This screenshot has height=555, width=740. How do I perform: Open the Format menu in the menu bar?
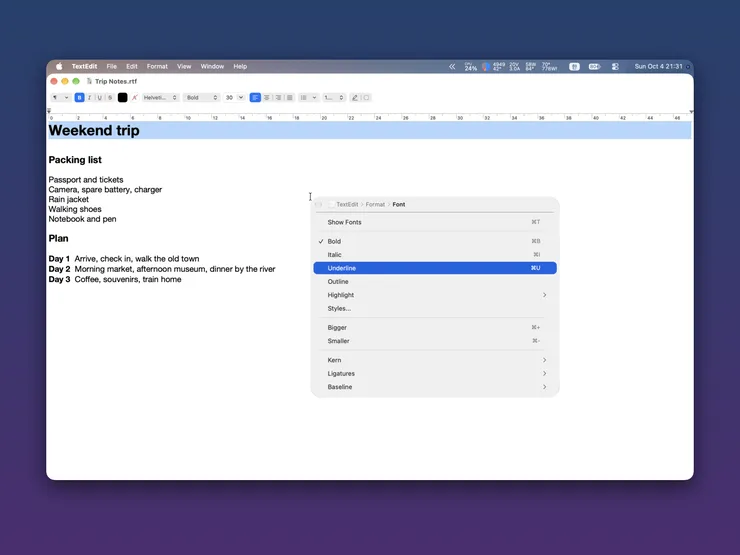pyautogui.click(x=157, y=67)
